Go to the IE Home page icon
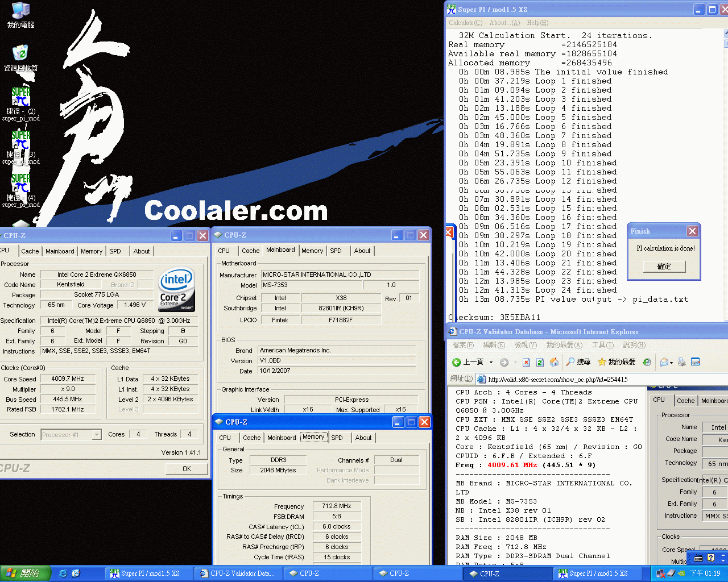Screen dimensions: 728x582 (554, 362)
